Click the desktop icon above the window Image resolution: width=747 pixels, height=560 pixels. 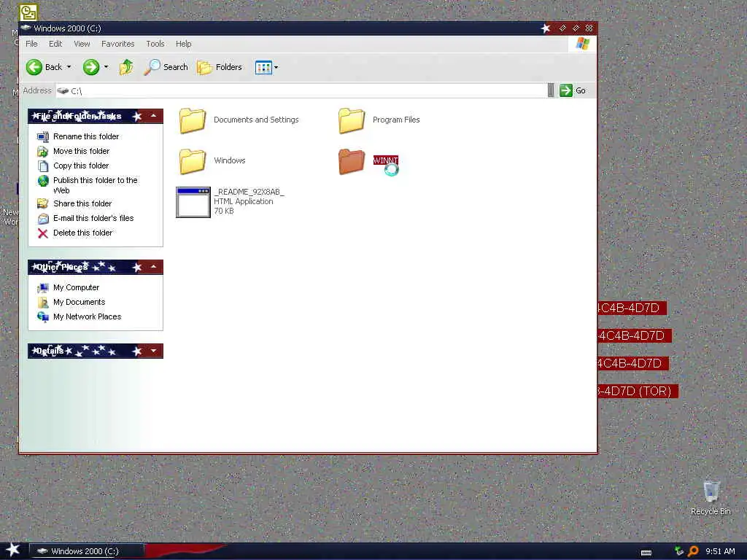tap(28, 12)
